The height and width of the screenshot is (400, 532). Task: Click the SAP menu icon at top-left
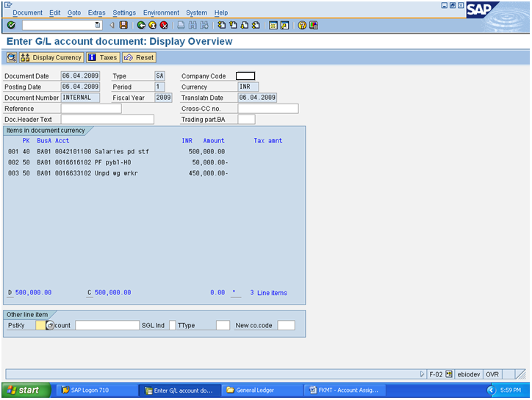point(8,4)
